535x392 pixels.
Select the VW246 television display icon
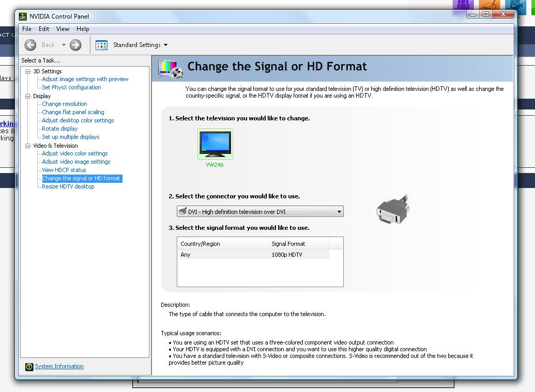(x=215, y=144)
